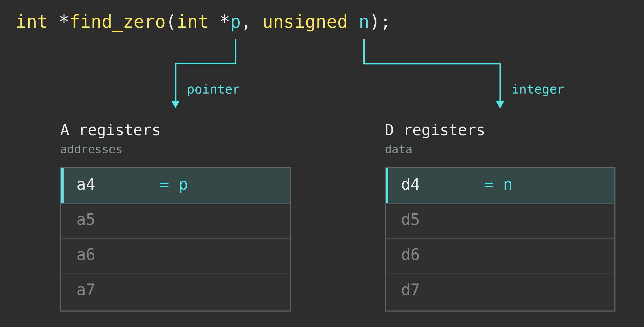Select the a5 register row
Image resolution: width=644 pixels, height=327 pixels.
pyautogui.click(x=176, y=221)
